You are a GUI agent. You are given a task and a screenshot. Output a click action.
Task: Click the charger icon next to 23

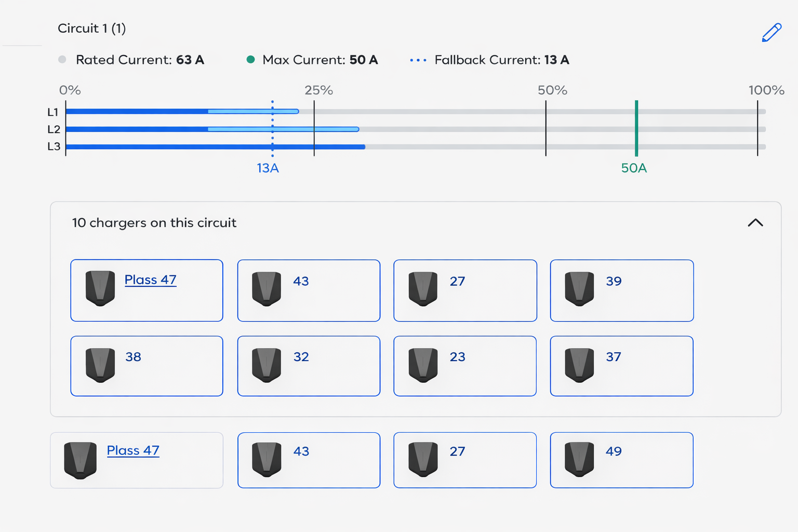point(423,365)
